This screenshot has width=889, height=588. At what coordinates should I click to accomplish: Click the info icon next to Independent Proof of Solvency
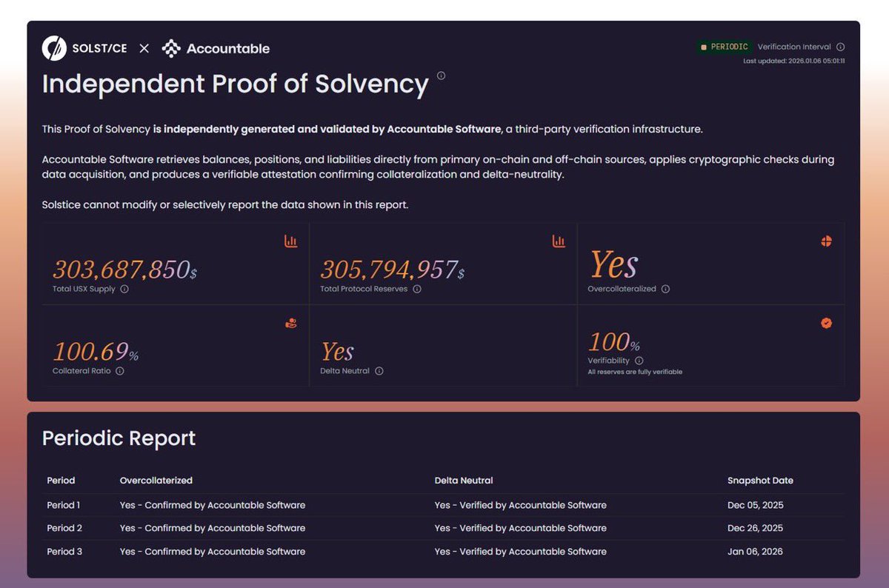pyautogui.click(x=441, y=76)
